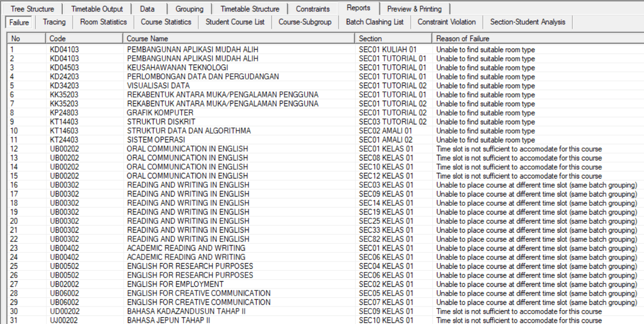644x324 pixels.
Task: Click GRAFIK KOMPUTER course name
Action: [160, 113]
